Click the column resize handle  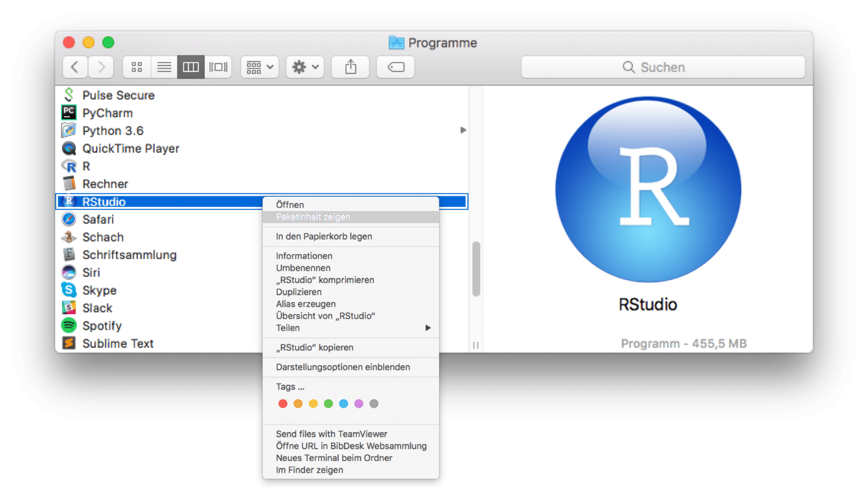click(x=476, y=345)
